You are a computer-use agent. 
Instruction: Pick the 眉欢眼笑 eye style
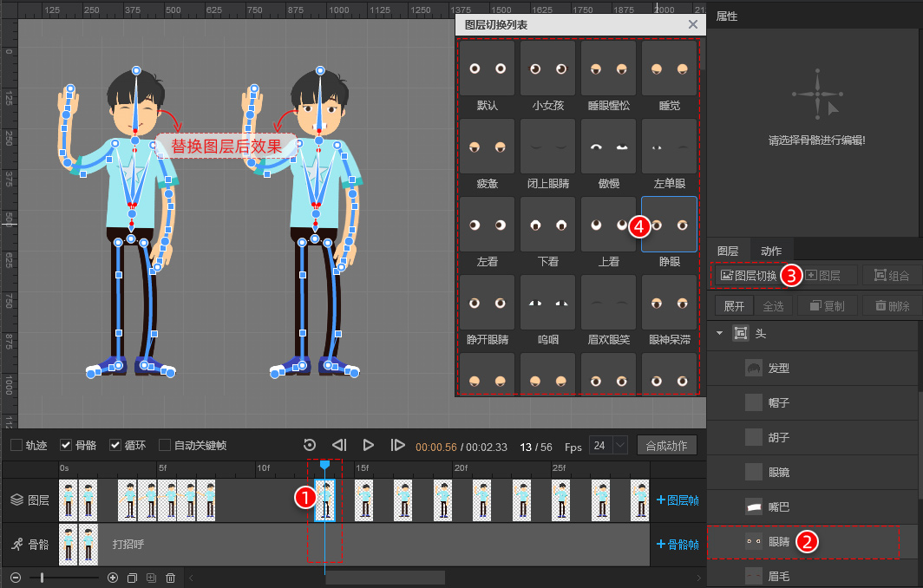[x=608, y=303]
